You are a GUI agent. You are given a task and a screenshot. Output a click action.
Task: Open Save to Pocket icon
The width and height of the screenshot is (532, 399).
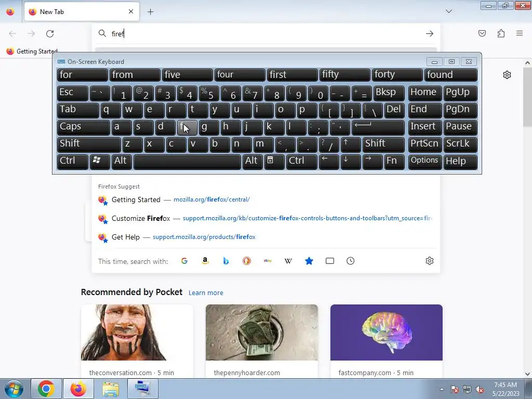(x=482, y=33)
